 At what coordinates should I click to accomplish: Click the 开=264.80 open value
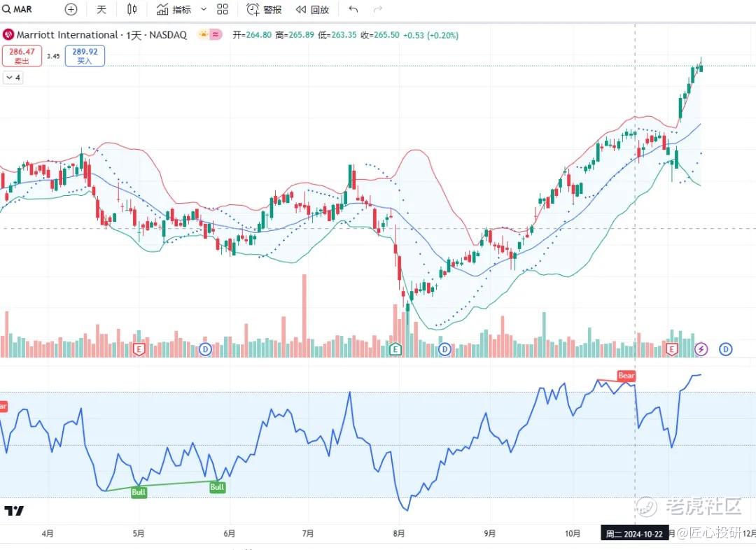click(252, 35)
